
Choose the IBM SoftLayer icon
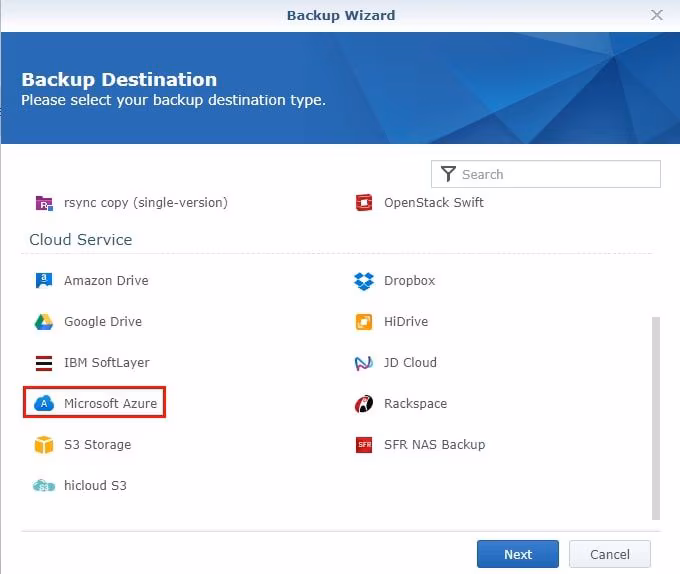pyautogui.click(x=43, y=363)
